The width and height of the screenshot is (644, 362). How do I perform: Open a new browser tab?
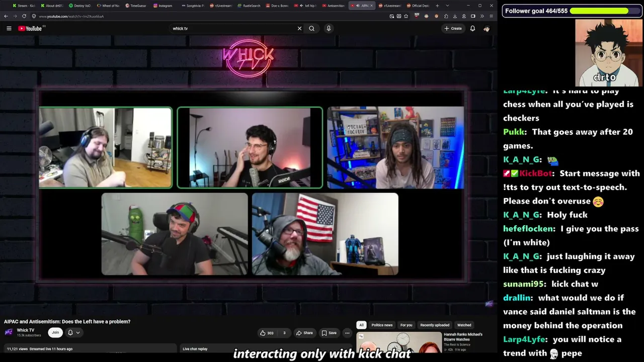point(437,6)
